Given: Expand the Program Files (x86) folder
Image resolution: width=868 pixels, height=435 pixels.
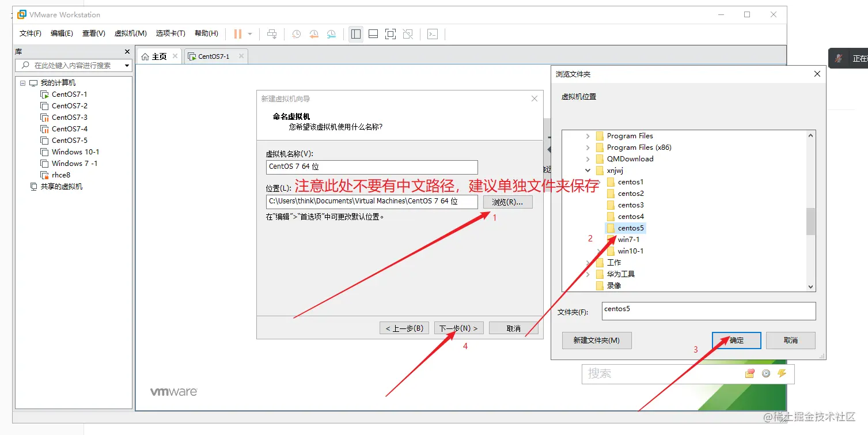Looking at the screenshot, I should (587, 147).
